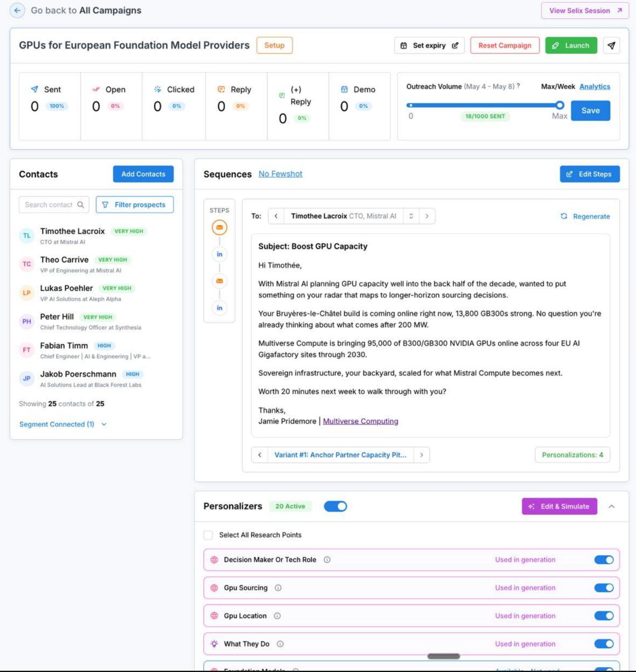Click the Sent stat paper plane icon
Image resolution: width=636 pixels, height=672 pixels.
click(34, 89)
